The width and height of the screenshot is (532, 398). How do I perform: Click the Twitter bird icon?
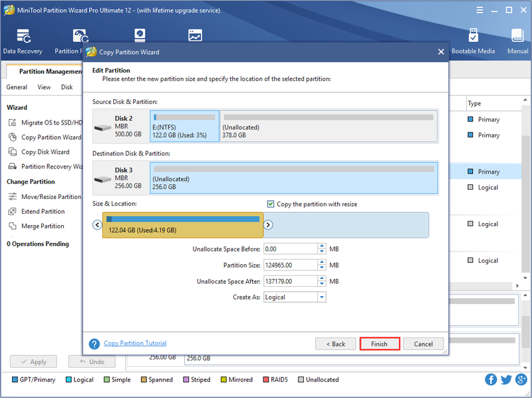pyautogui.click(x=506, y=379)
